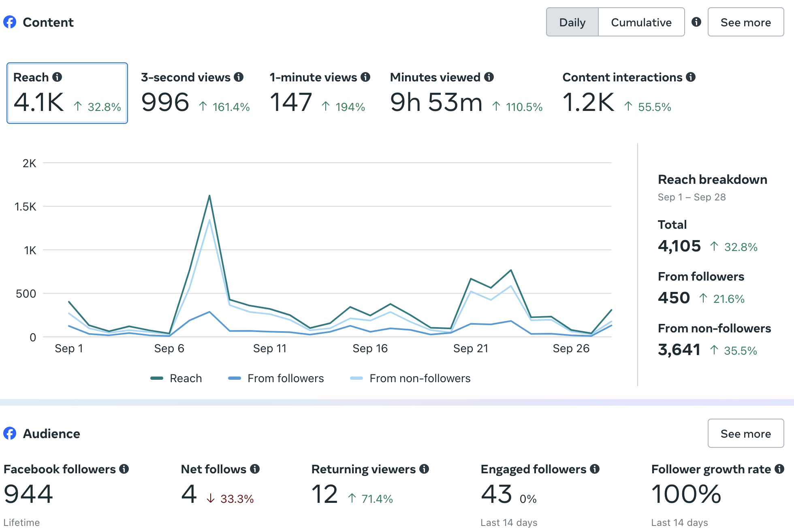This screenshot has height=532, width=794.
Task: Click the Sep 26 x-axis label
Action: (571, 349)
